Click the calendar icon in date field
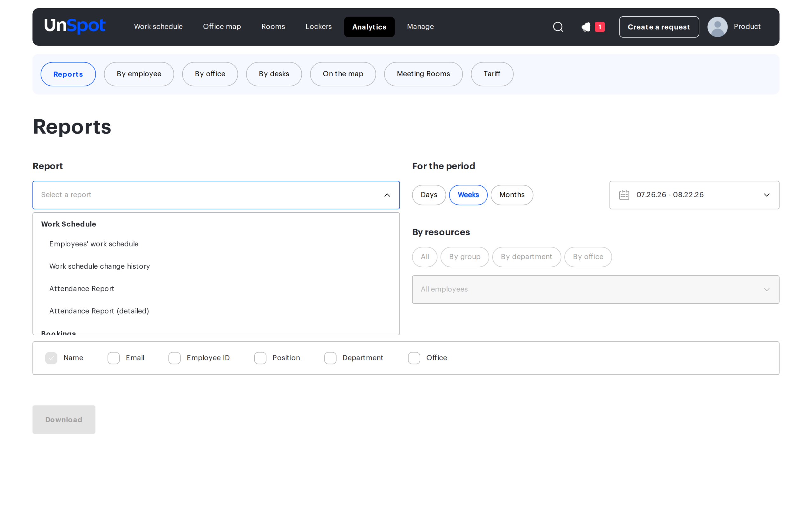 tap(624, 195)
